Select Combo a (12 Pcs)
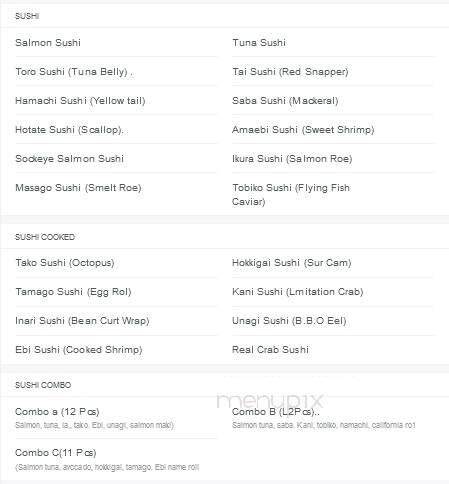 point(57,412)
